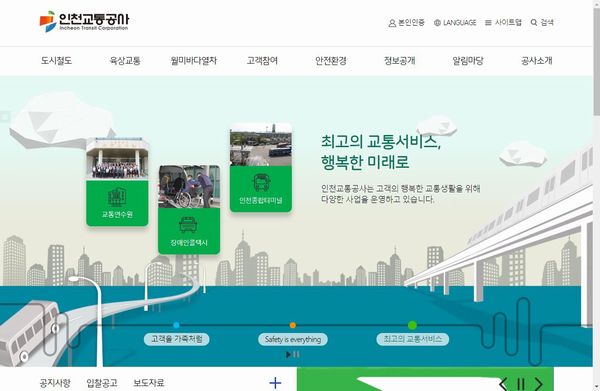Screen dimensions: 600x391
Task: Pause the main slideshow
Action: point(296,355)
